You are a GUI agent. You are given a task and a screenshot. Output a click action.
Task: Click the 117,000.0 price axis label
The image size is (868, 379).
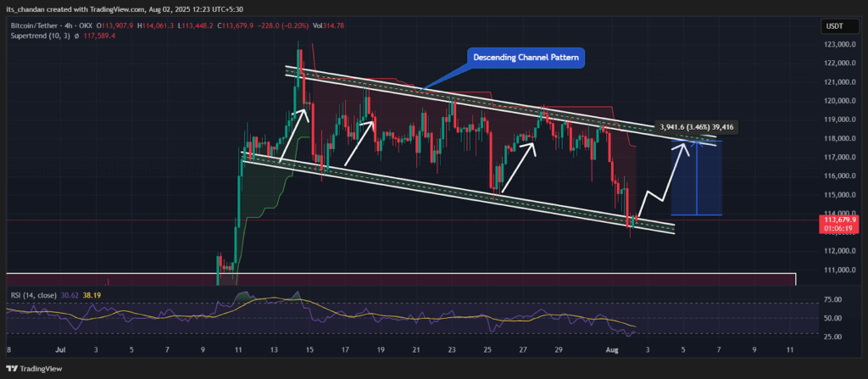(x=840, y=158)
